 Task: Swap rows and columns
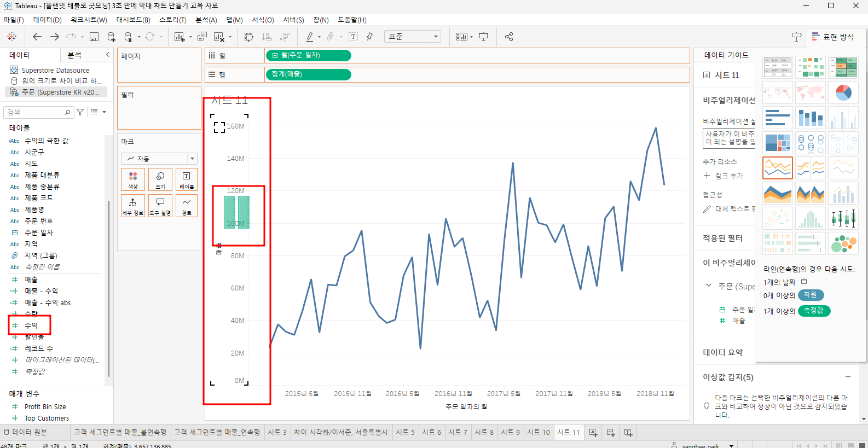pos(249,37)
